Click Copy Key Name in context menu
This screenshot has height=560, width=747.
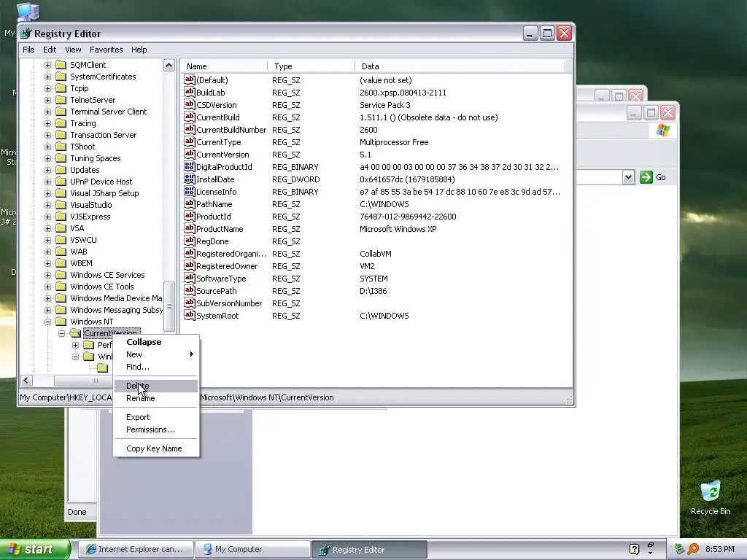(x=156, y=448)
